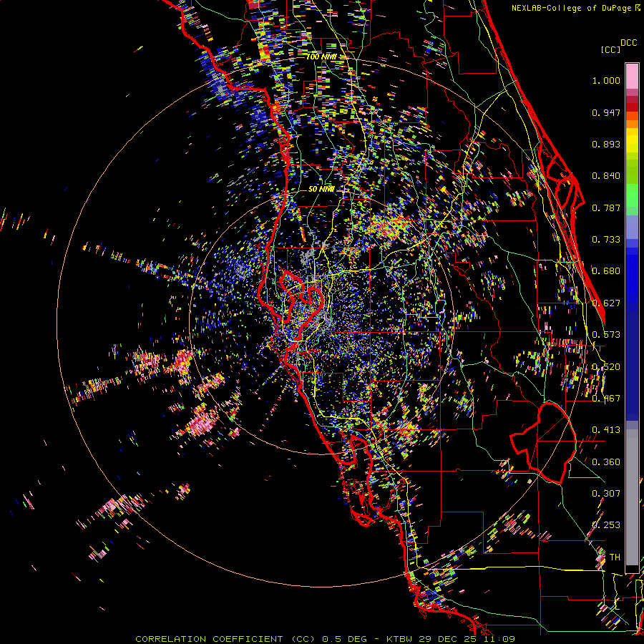Click the 0.680 color scale value
The height and width of the screenshot is (644, 644).
pyautogui.click(x=606, y=271)
